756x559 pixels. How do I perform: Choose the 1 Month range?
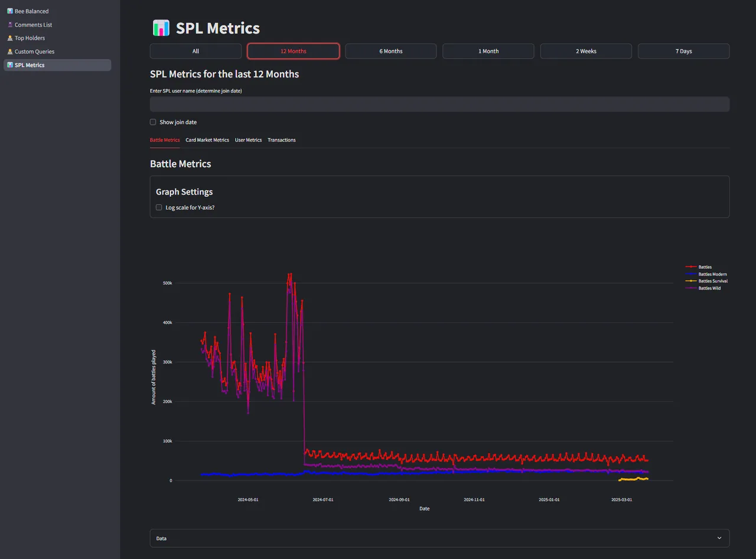point(488,51)
